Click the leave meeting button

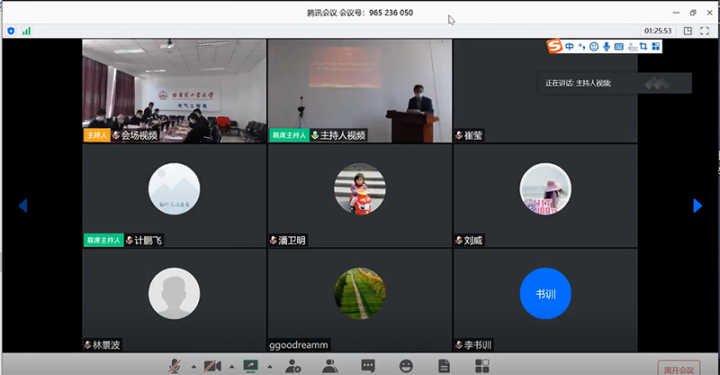coord(679,369)
